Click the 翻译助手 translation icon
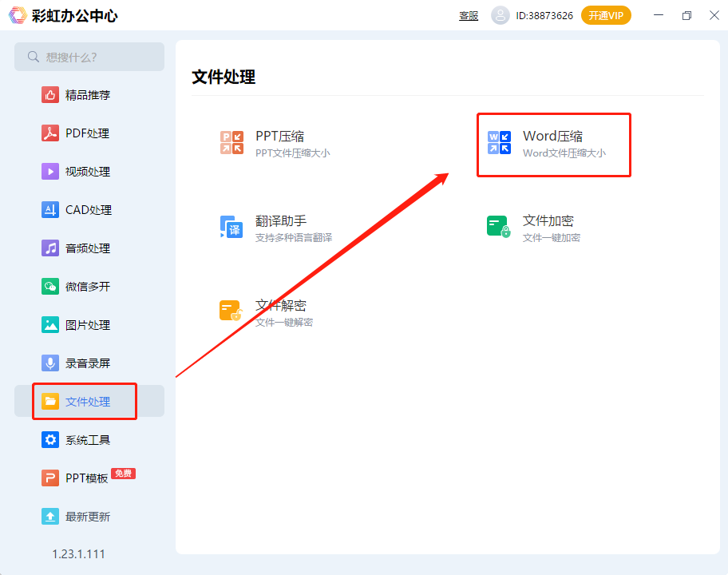Screen dimensions: 728x575 pos(231,227)
